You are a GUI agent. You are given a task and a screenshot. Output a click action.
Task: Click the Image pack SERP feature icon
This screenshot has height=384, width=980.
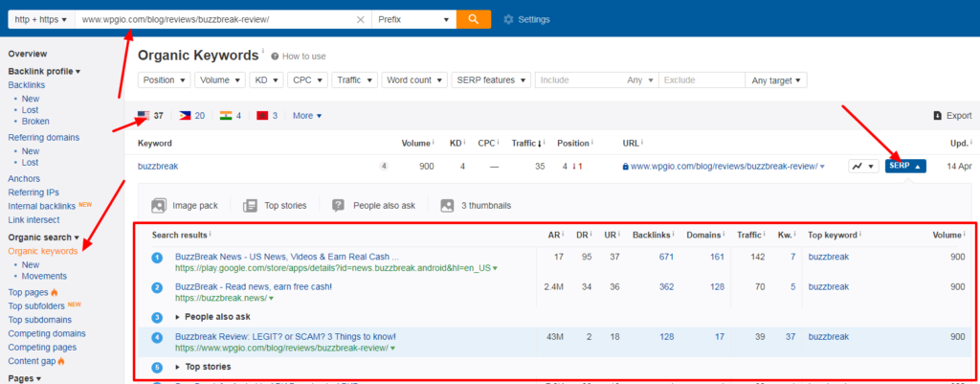(x=160, y=205)
